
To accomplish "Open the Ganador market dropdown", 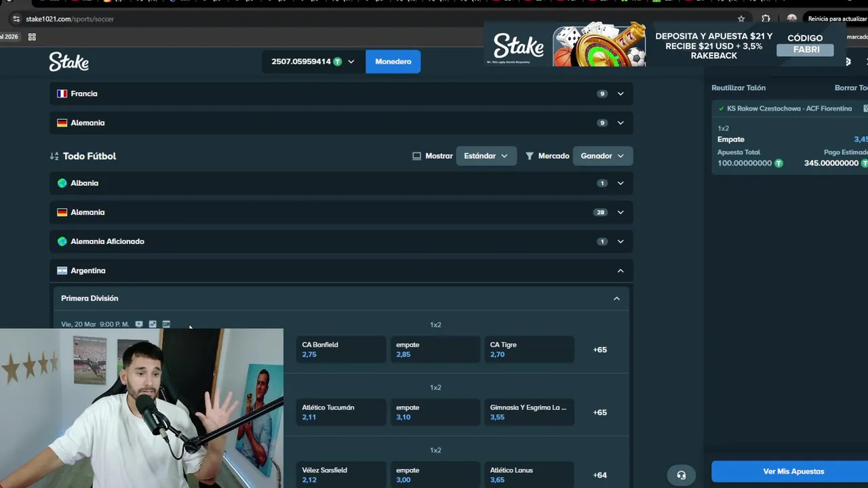I will click(602, 156).
